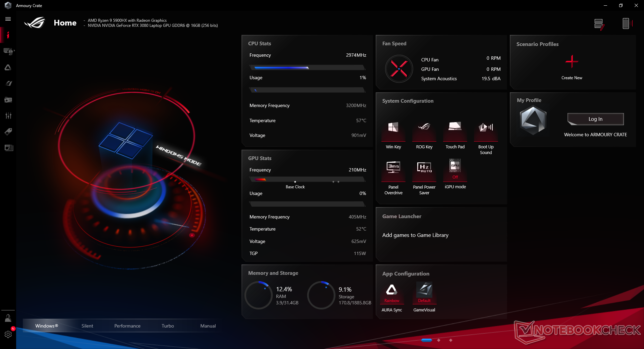Click the Storage usage circular gauge

(321, 295)
